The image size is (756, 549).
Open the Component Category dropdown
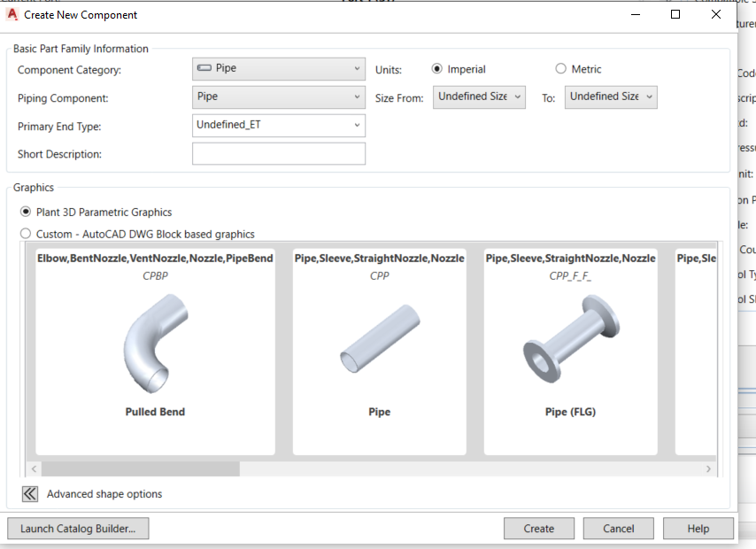tap(358, 68)
